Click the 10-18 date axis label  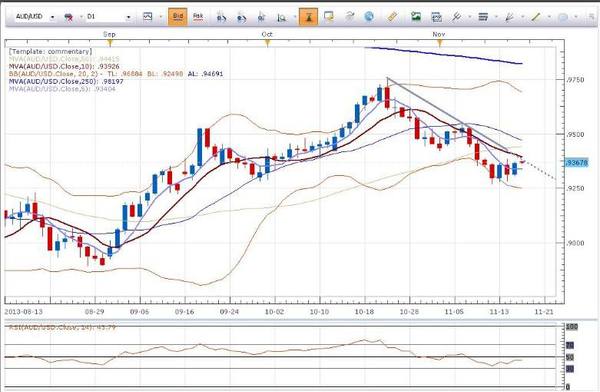364,312
